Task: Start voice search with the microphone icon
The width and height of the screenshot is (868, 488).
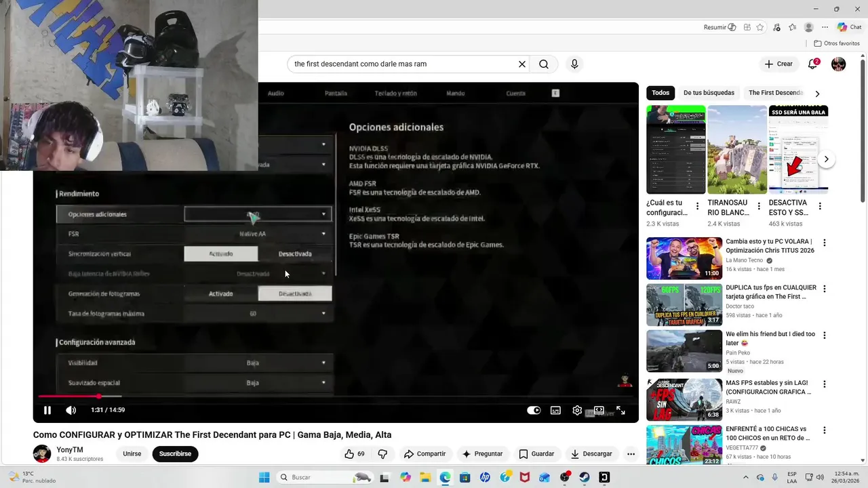Action: pos(574,64)
